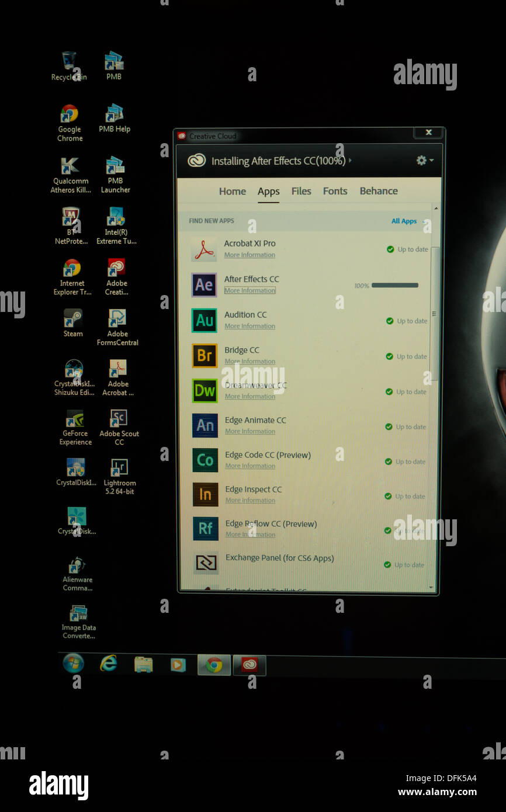Open the Windows Start button
Screen dimensions: 506x812
pos(74,663)
